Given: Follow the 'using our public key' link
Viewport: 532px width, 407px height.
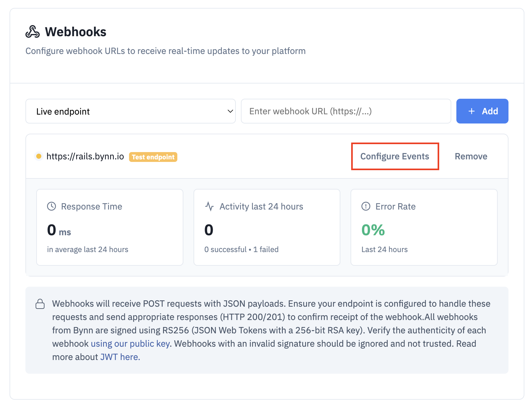Looking at the screenshot, I should point(130,344).
